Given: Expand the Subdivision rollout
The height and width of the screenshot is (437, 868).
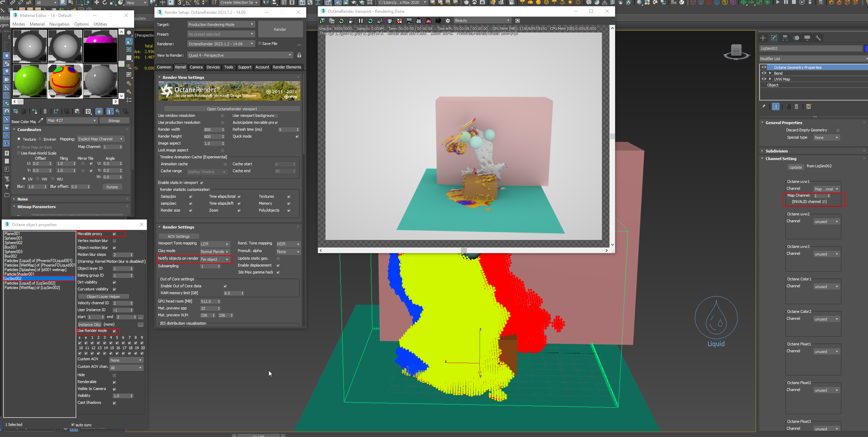Looking at the screenshot, I should tap(776, 151).
